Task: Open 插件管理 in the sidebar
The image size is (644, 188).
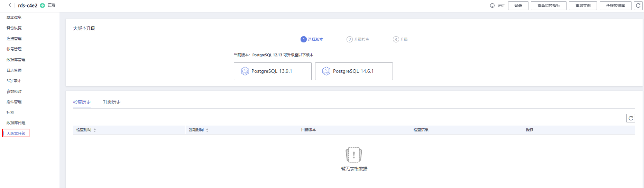Action: pyautogui.click(x=14, y=102)
